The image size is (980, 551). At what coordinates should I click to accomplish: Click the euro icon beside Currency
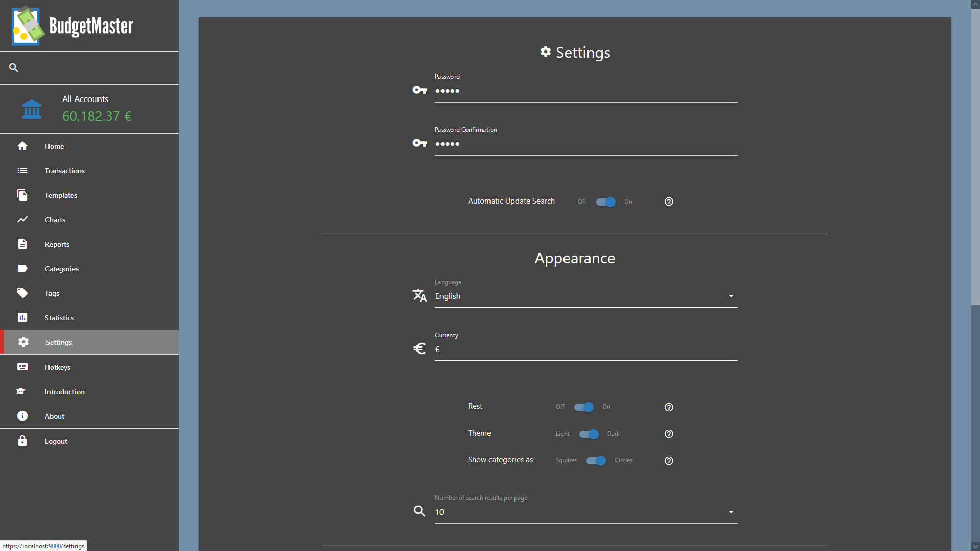420,348
